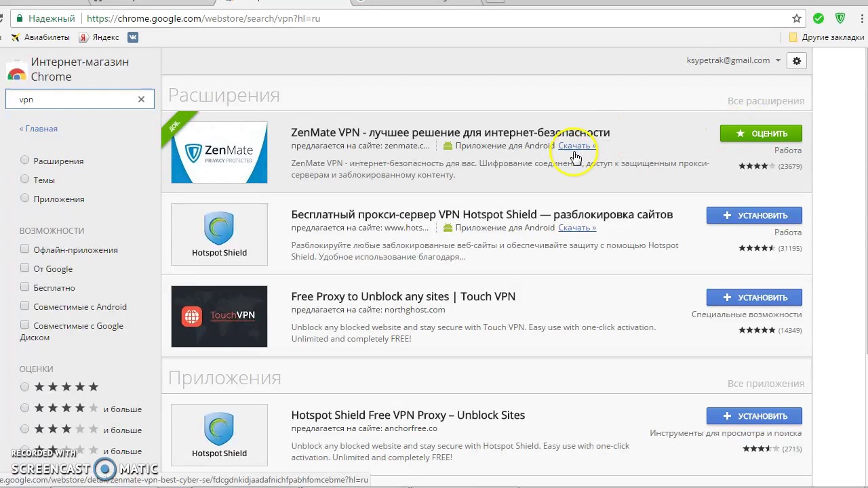Screen dimensions: 868x488
Task: Open Hotspot Shield Free VPN Proxy title
Action: coord(408,415)
